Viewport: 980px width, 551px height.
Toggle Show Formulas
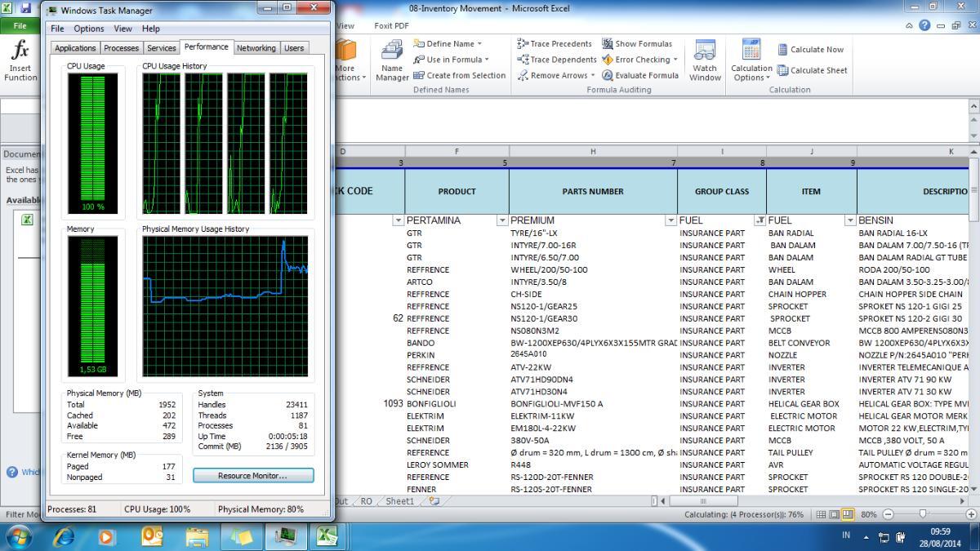click(637, 43)
